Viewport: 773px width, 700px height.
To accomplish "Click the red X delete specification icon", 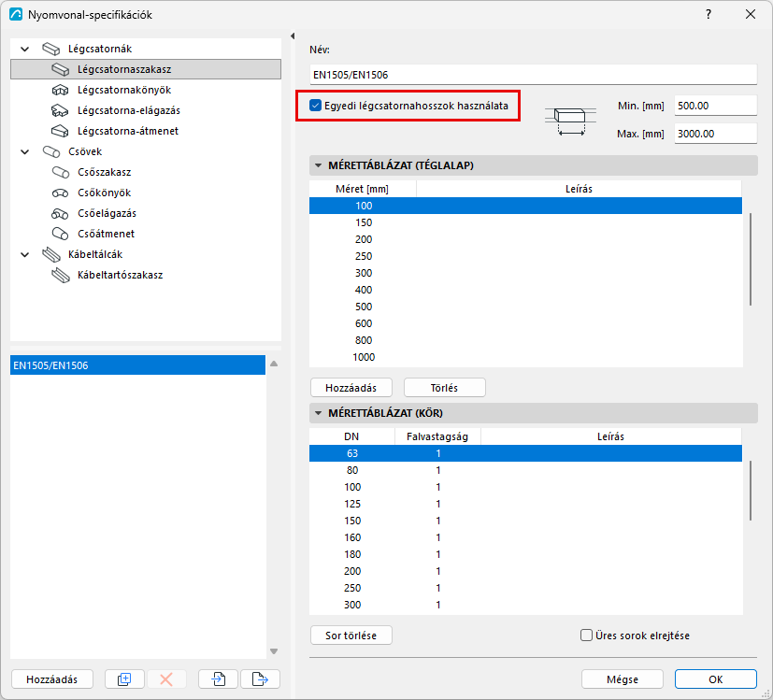I will 166,679.
